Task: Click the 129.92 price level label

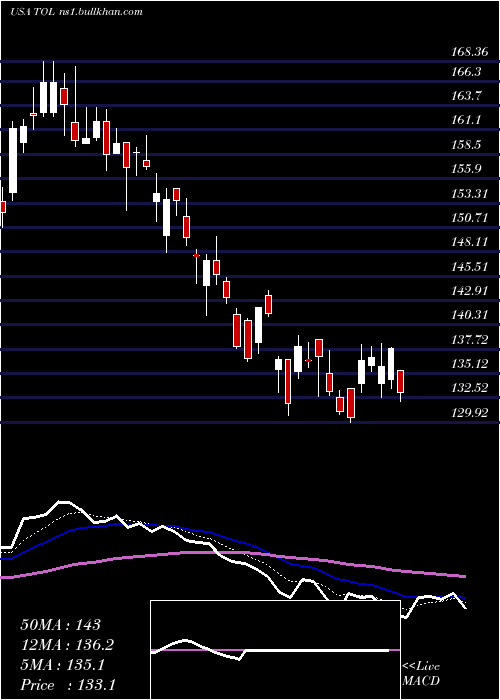Action: pyautogui.click(x=470, y=412)
